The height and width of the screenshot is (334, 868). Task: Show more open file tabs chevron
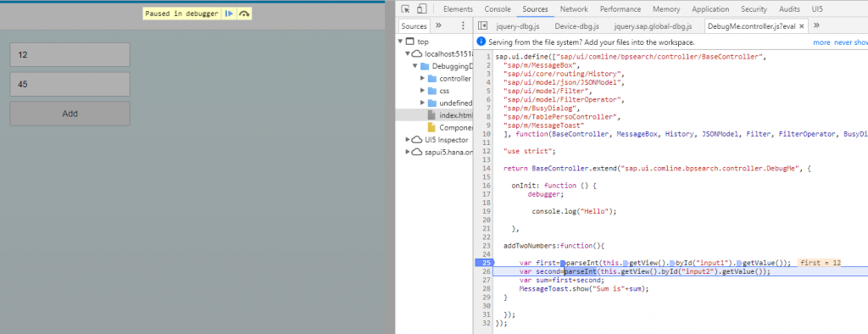click(x=816, y=25)
